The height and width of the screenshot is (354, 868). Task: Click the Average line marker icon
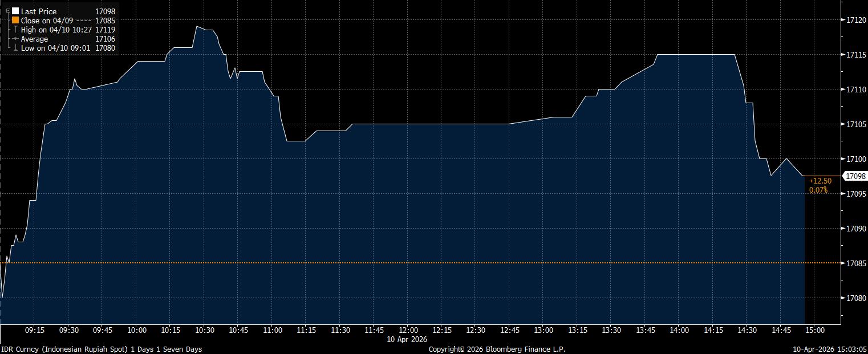(x=15, y=39)
